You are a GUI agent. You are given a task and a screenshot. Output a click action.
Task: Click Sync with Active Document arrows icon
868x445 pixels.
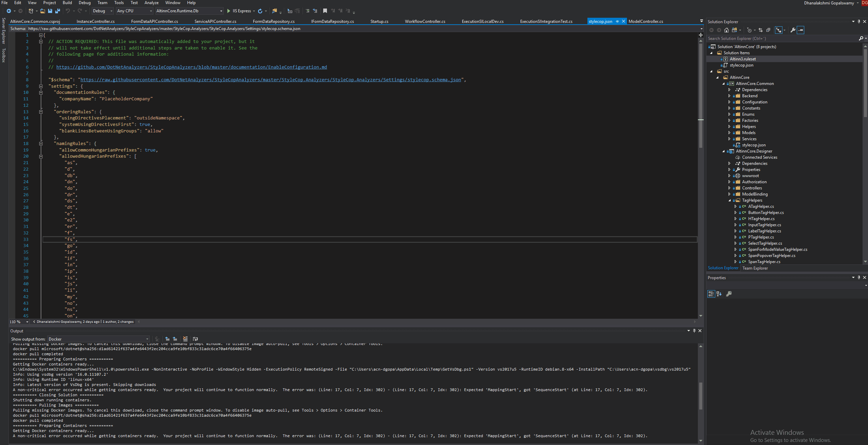(761, 30)
